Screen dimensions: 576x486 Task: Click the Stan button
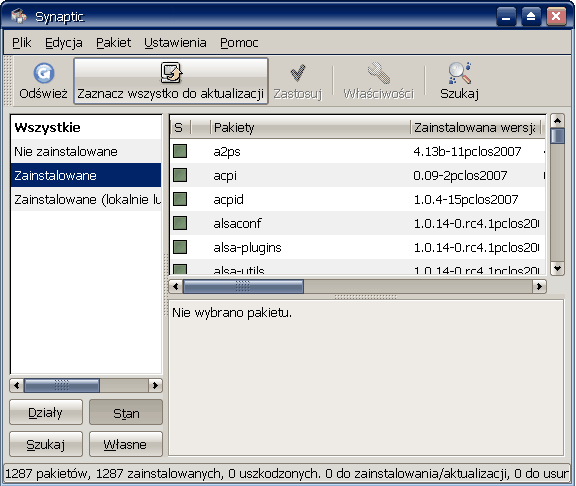tap(126, 412)
